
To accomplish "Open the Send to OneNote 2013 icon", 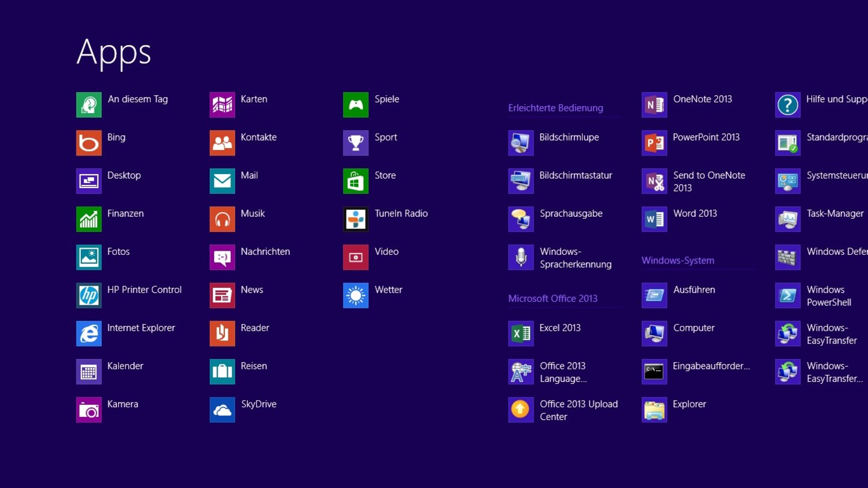I will tap(655, 181).
